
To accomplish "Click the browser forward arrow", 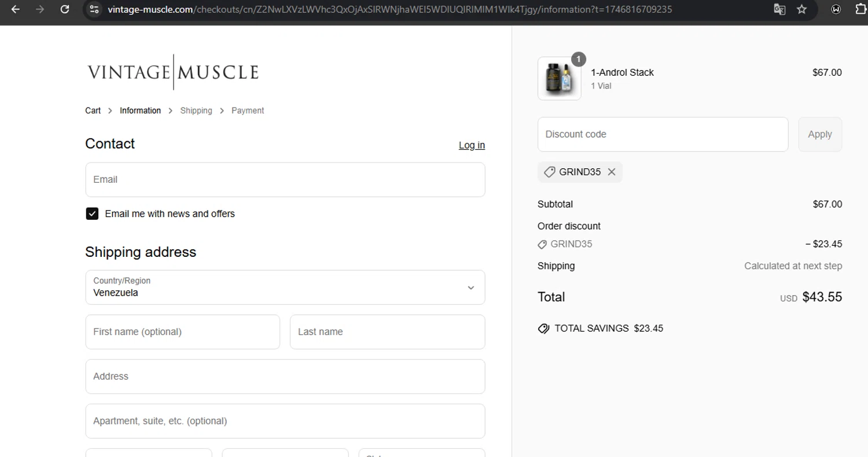I will [40, 9].
